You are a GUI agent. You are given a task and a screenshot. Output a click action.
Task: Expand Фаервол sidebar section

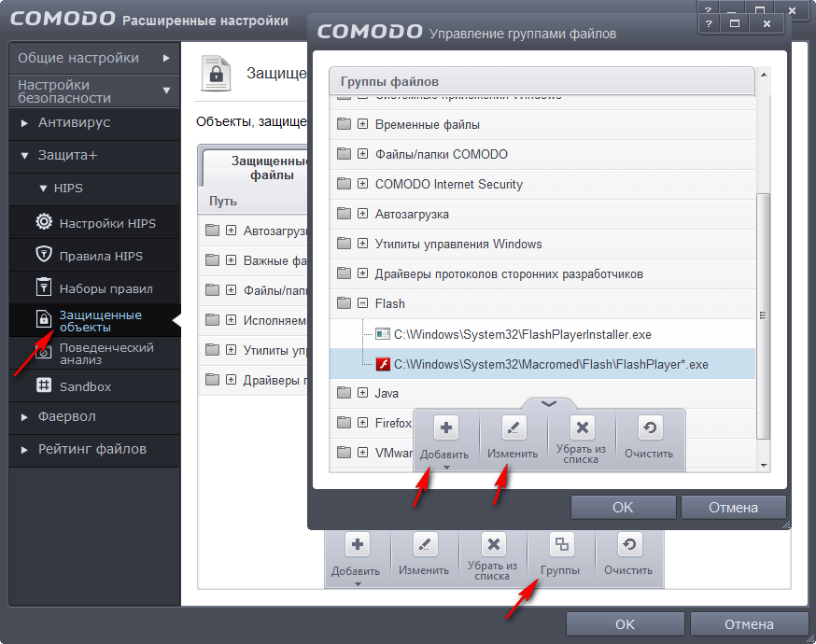94,416
